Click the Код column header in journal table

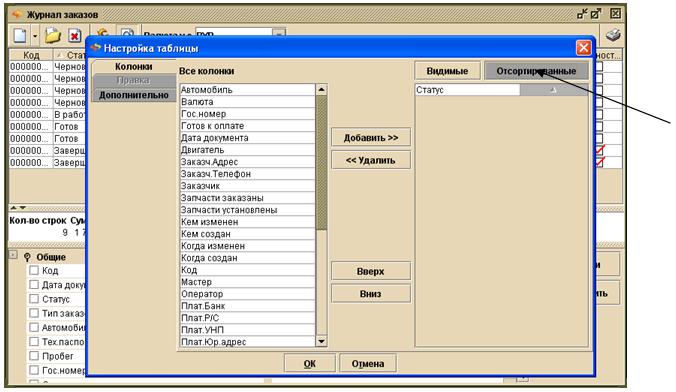[31, 55]
